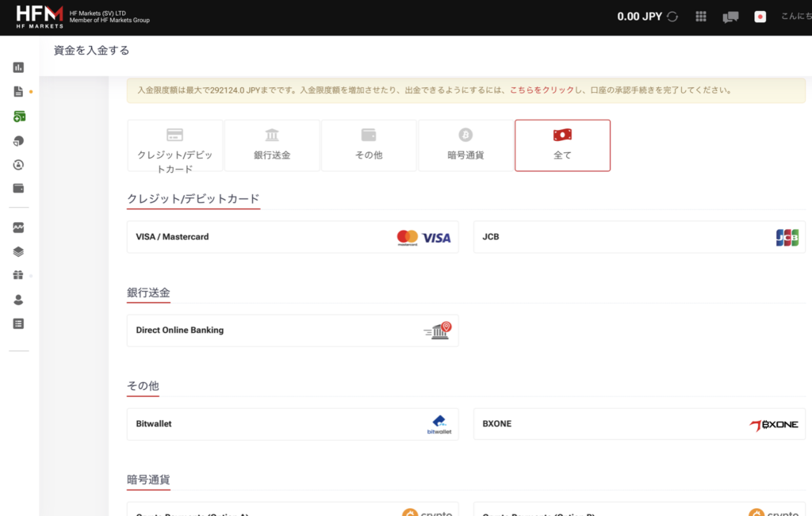
Task: Click the Mastercard logo
Action: [x=407, y=238]
